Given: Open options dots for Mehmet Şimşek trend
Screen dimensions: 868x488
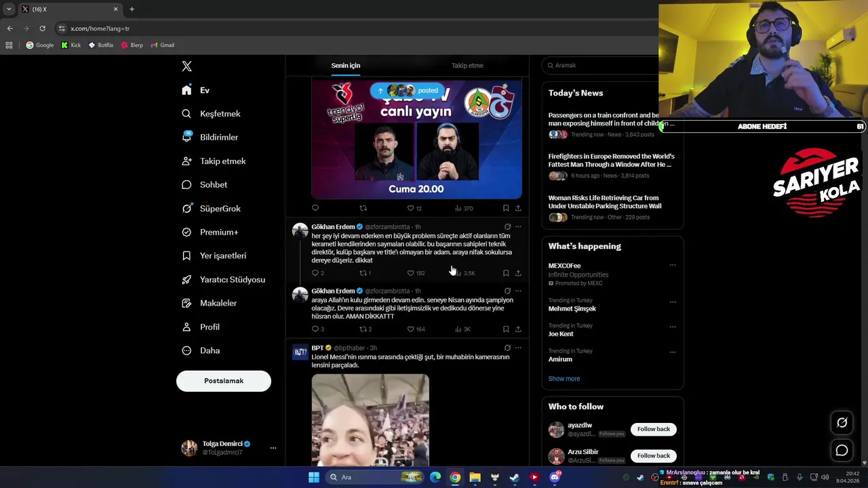Looking at the screenshot, I should [x=673, y=302].
